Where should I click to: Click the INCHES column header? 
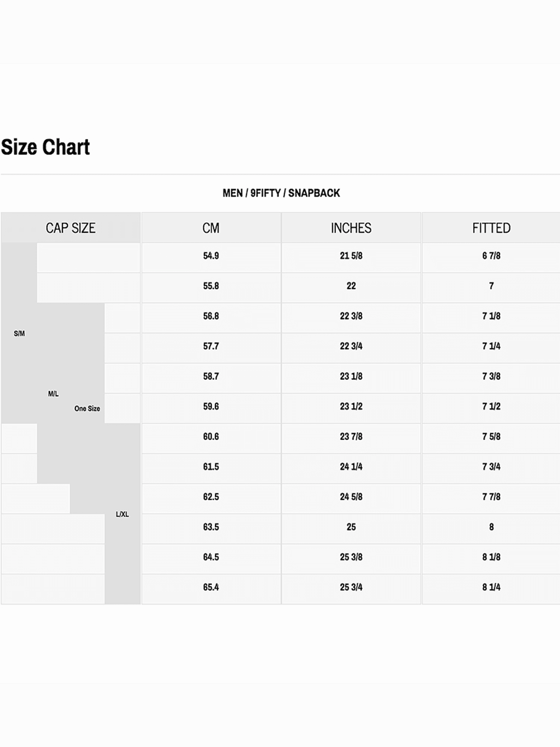click(351, 228)
